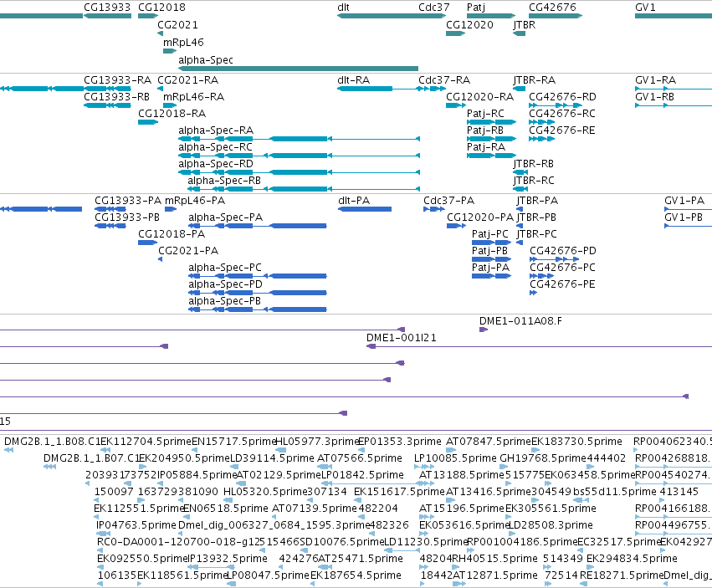Click the CG42676 gene label
The height and width of the screenshot is (588, 712).
click(553, 8)
